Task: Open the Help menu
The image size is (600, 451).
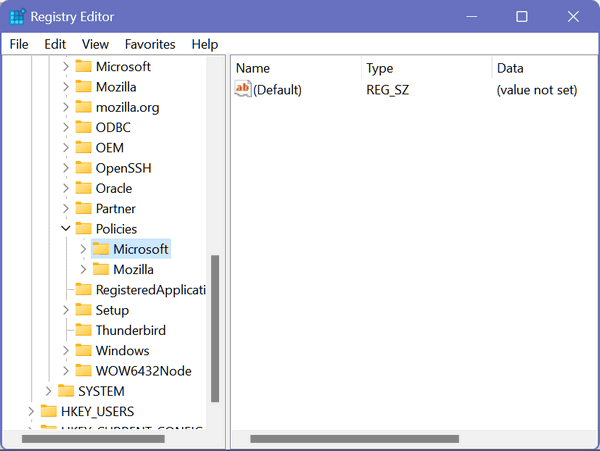Action: [205, 44]
